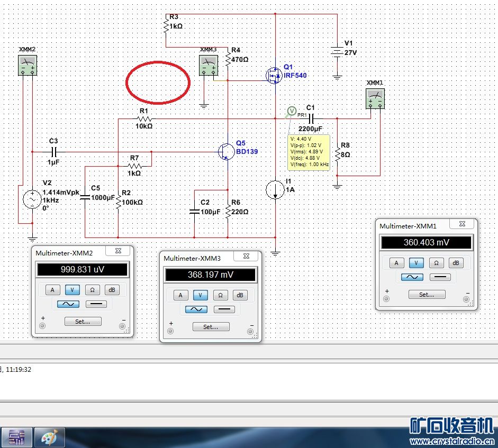498x448 pixels.
Task: Click the yellow PR1 probe readout box
Action: pos(309,152)
